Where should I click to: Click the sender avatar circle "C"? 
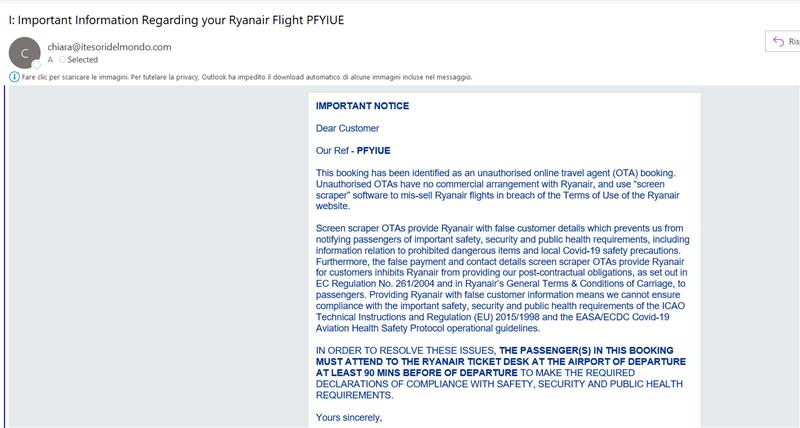pyautogui.click(x=23, y=52)
